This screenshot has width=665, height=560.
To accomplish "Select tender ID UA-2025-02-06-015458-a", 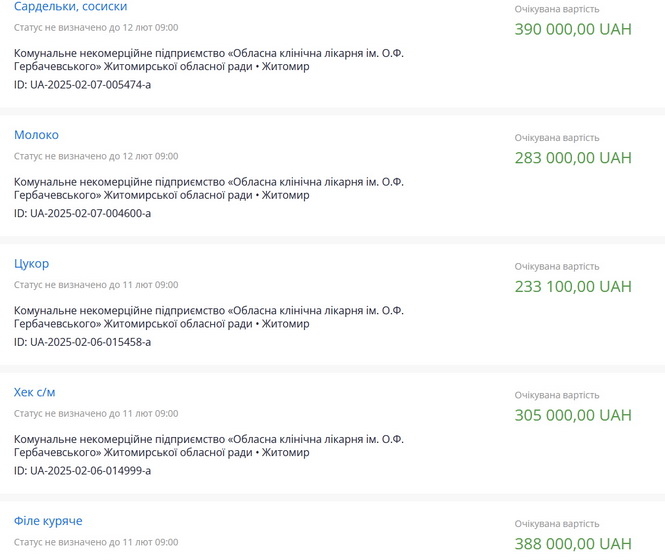I will 82,342.
